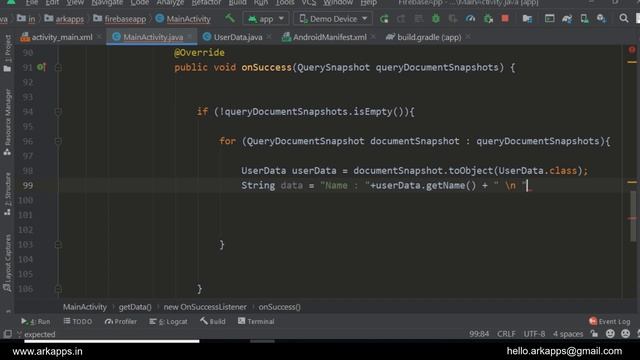Click the Search Everywhere magnifier icon
Screen dimensions: 640x360
[x=624, y=18]
